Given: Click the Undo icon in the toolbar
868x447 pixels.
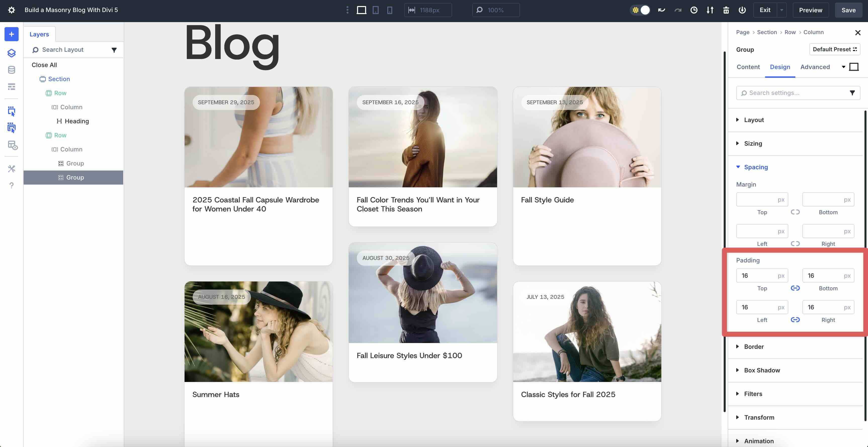Looking at the screenshot, I should (x=662, y=10).
